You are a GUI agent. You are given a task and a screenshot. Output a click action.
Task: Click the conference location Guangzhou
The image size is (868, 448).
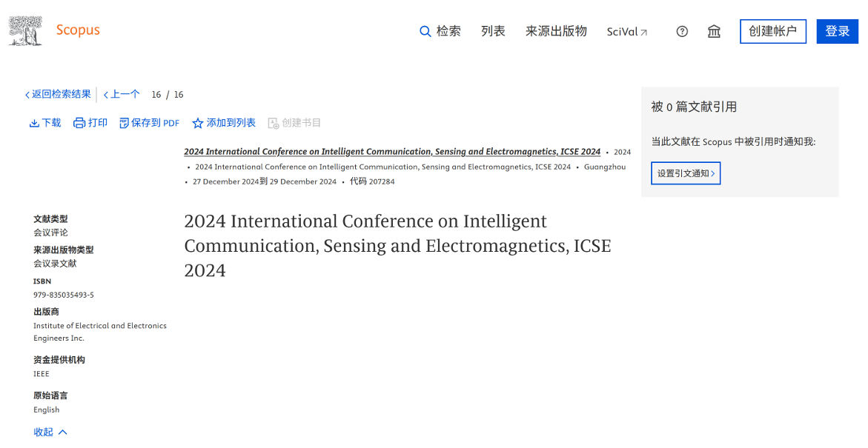pyautogui.click(x=605, y=167)
